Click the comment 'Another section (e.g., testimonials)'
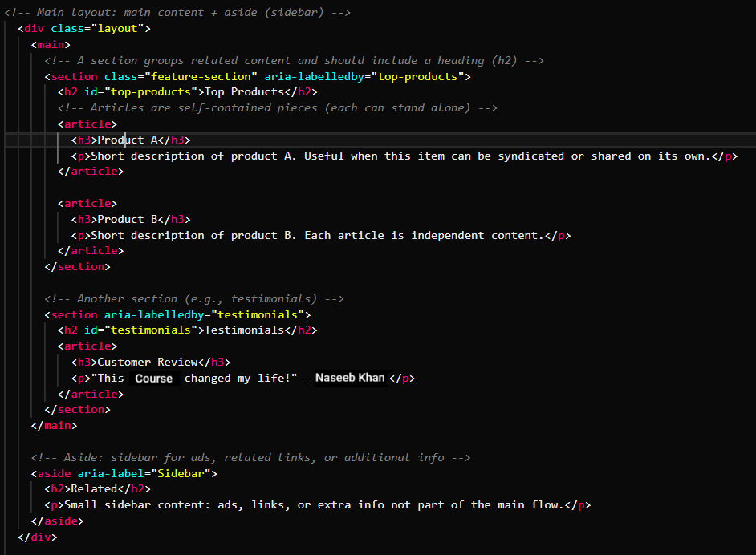 pos(194,299)
